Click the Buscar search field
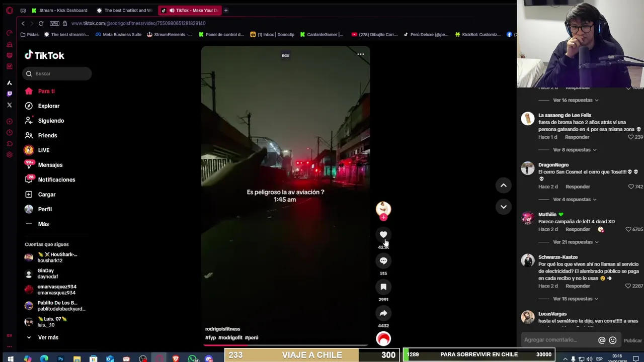This screenshot has width=644, height=362. click(57, 73)
